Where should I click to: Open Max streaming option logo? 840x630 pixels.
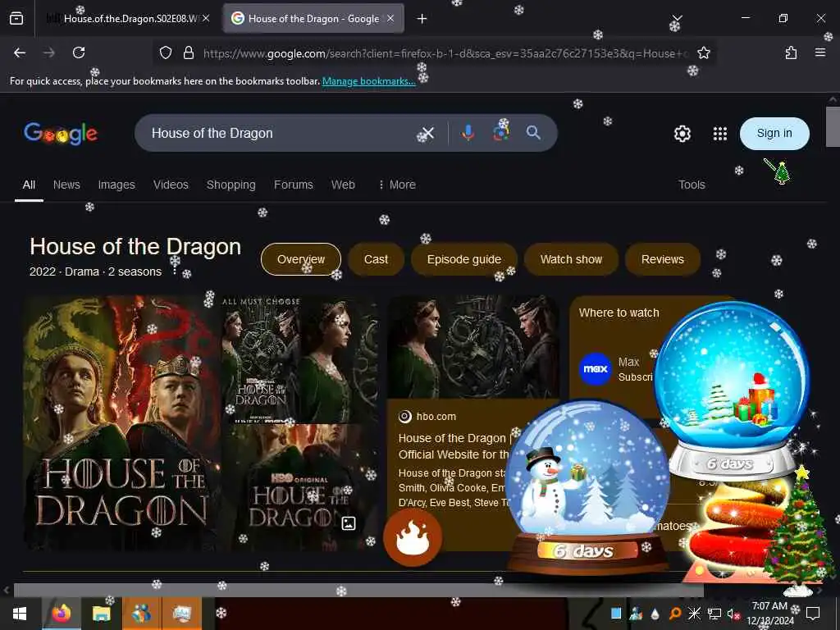[596, 369]
